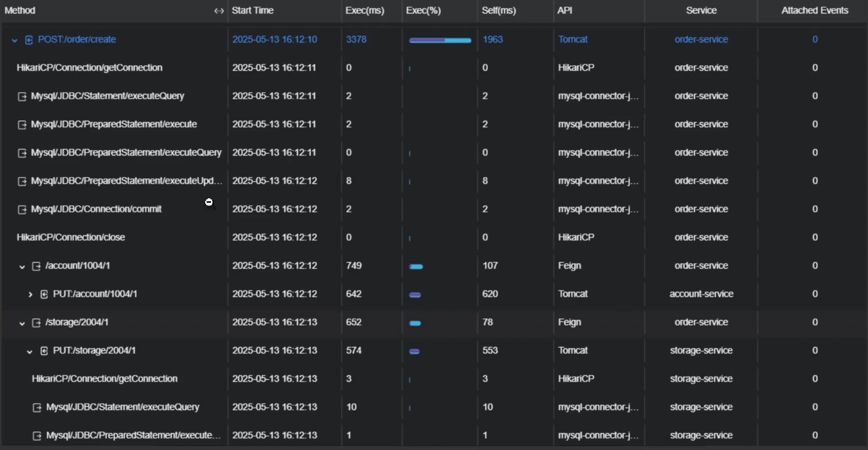The width and height of the screenshot is (868, 450).
Task: Click the Exec(%) bar of /storage/2004/1
Action: (415, 323)
